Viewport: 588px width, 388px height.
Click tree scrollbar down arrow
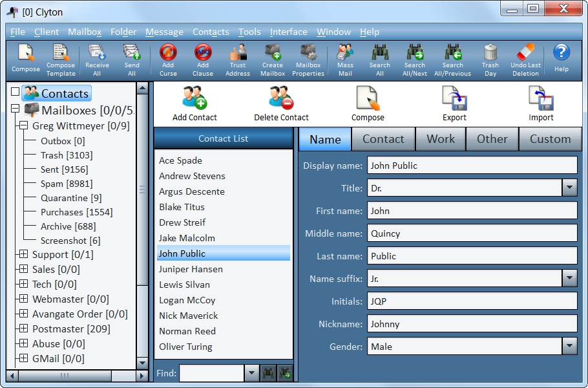tap(143, 363)
